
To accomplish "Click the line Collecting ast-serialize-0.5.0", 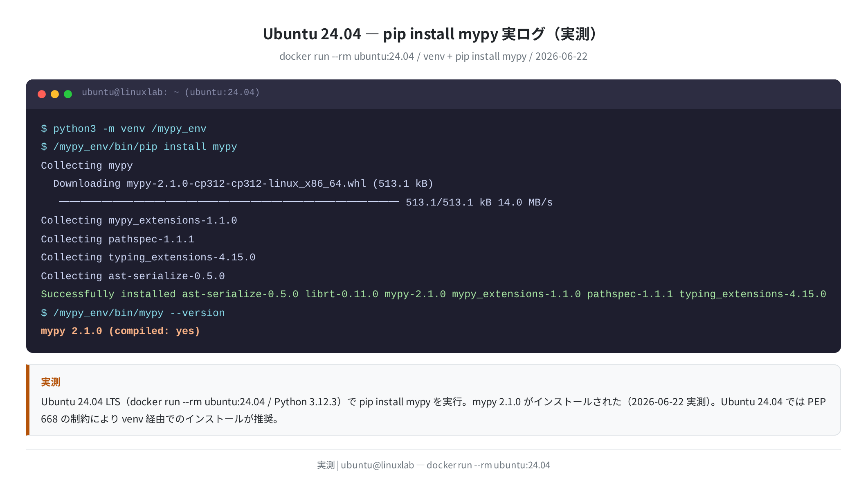I will coord(133,276).
